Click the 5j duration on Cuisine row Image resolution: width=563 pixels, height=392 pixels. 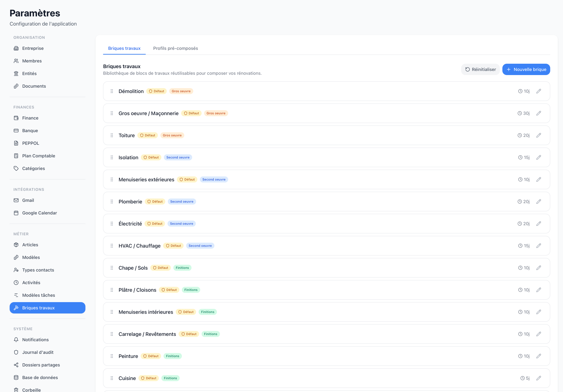pyautogui.click(x=525, y=378)
